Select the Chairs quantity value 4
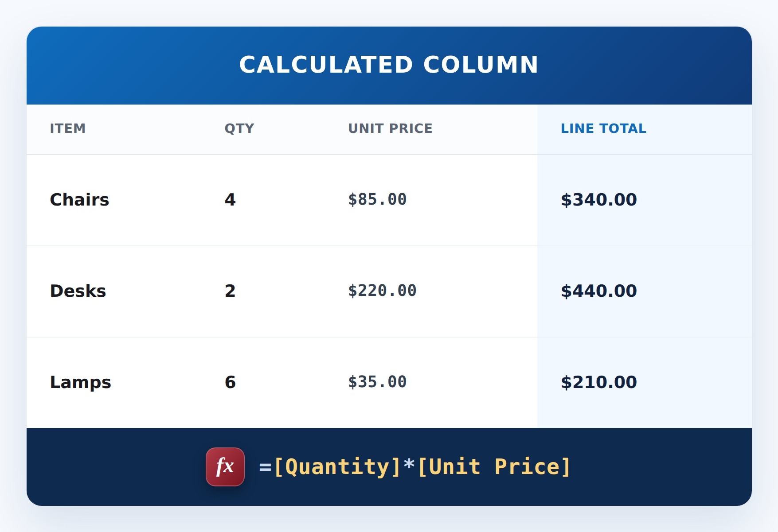778x532 pixels. (x=230, y=200)
